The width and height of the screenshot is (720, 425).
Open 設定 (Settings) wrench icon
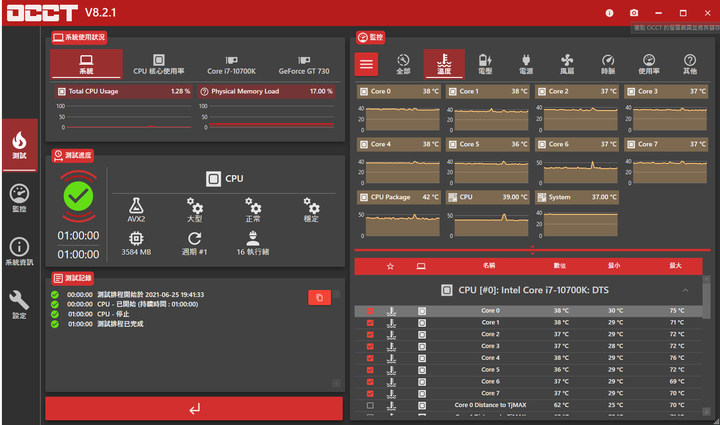coord(20,305)
